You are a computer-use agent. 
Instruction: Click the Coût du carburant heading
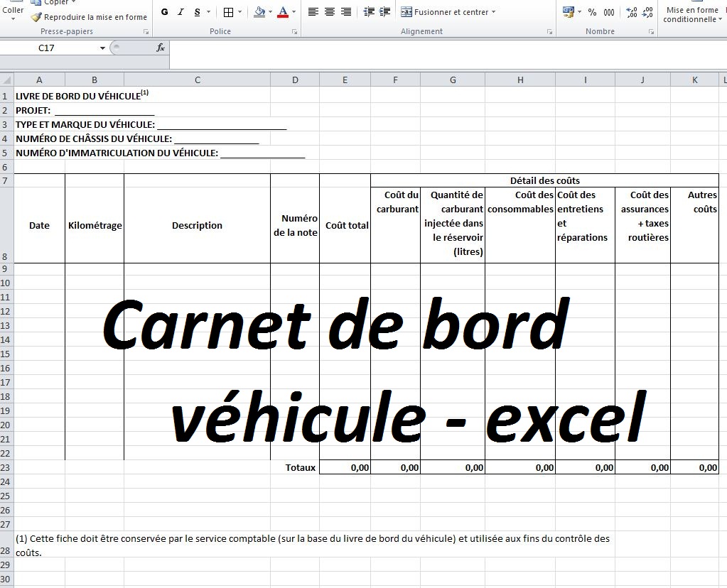[396, 225]
